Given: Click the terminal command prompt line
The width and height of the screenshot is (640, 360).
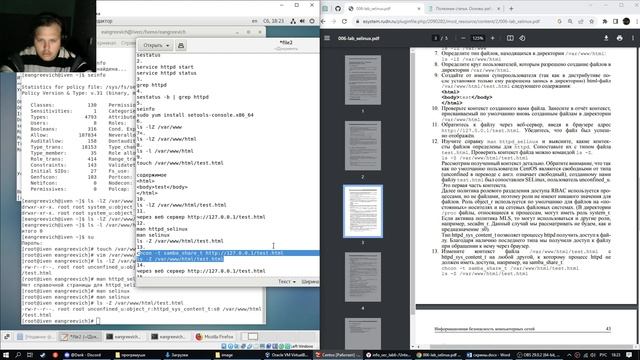Looking at the screenshot, I should tap(61, 321).
